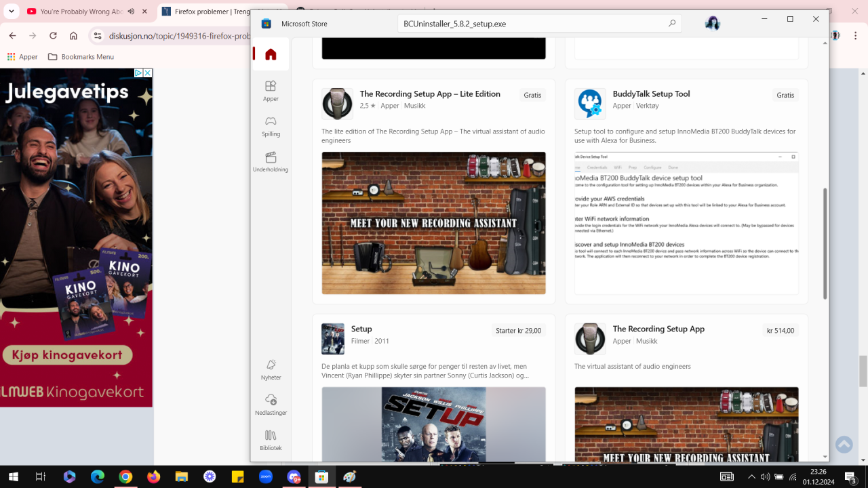Open user profile avatar in store
Screen dimensions: 868x488
712,24
